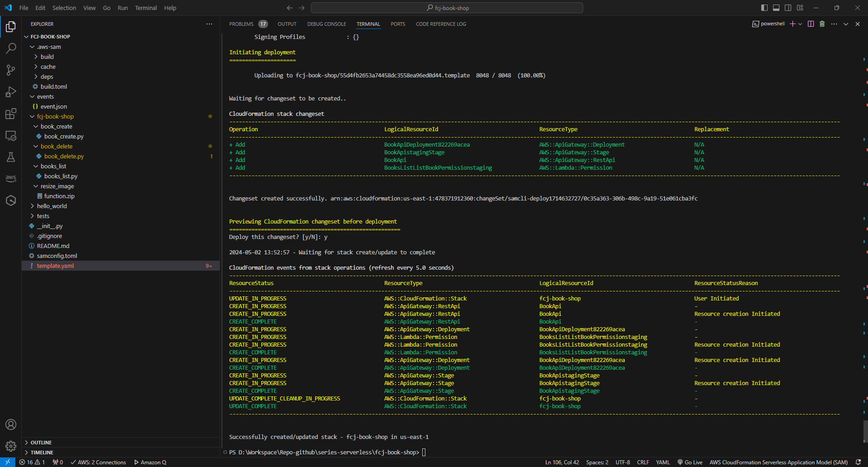The image size is (868, 467).
Task: Open the Manage settings gear
Action: click(11, 446)
